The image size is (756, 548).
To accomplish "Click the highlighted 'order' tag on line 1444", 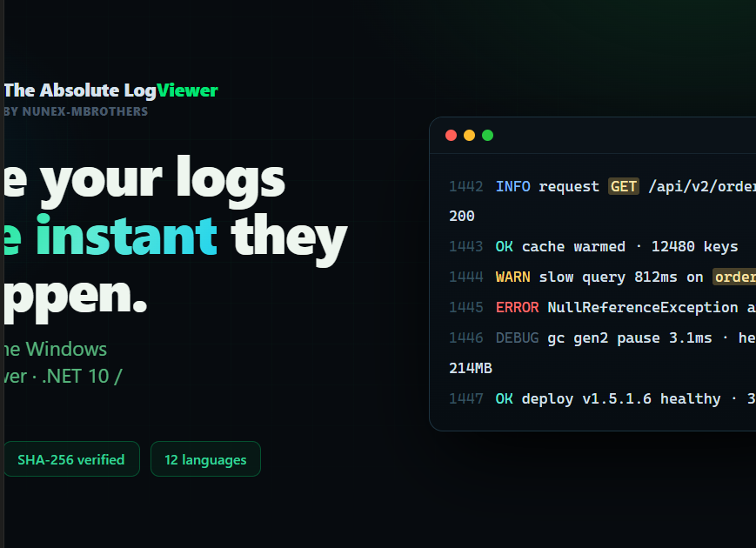I will pos(734,277).
